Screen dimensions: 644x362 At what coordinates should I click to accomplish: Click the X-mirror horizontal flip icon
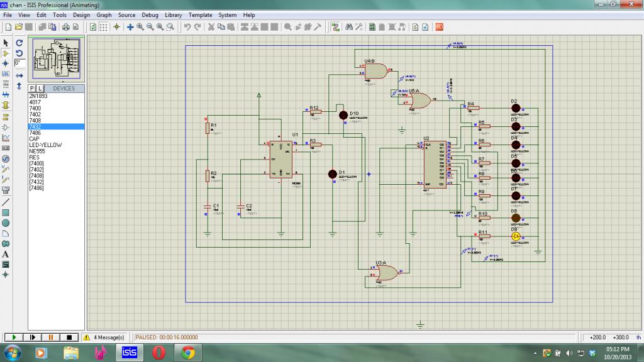[x=19, y=75]
